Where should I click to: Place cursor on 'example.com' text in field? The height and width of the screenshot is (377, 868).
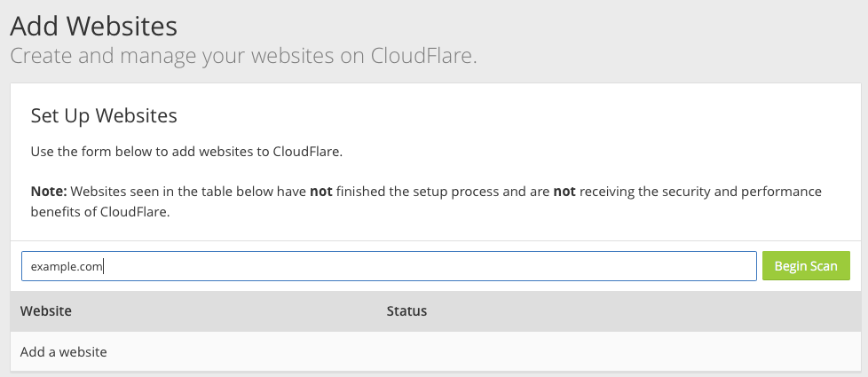67,266
